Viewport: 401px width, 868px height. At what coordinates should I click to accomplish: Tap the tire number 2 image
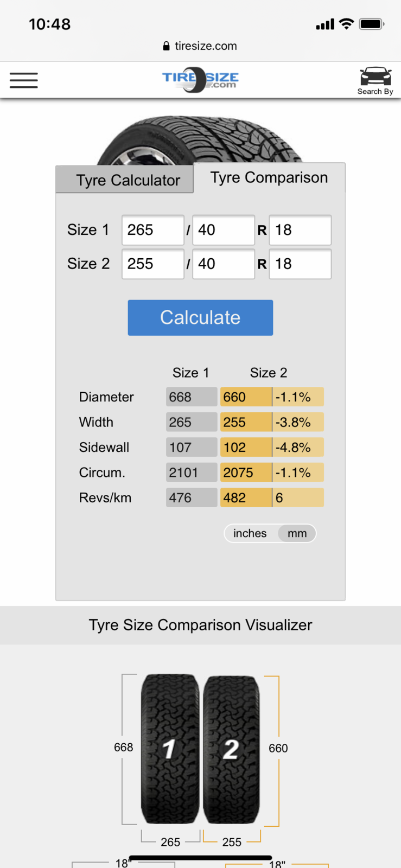tap(231, 749)
